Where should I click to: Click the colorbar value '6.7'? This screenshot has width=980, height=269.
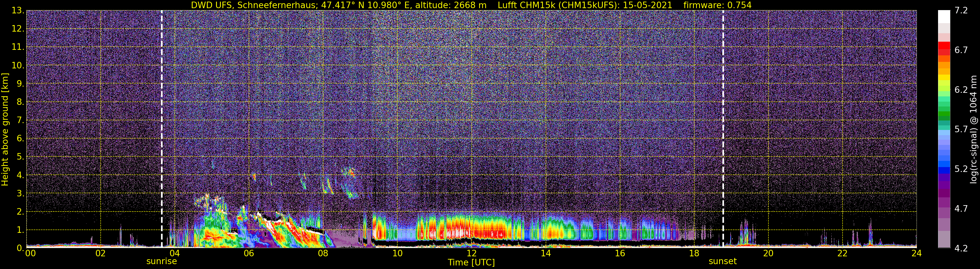point(961,50)
